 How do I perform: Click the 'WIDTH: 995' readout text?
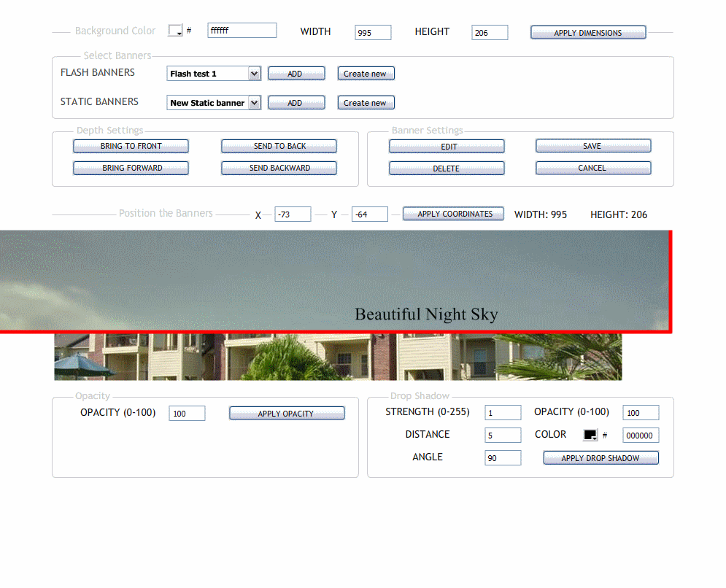[x=541, y=214]
